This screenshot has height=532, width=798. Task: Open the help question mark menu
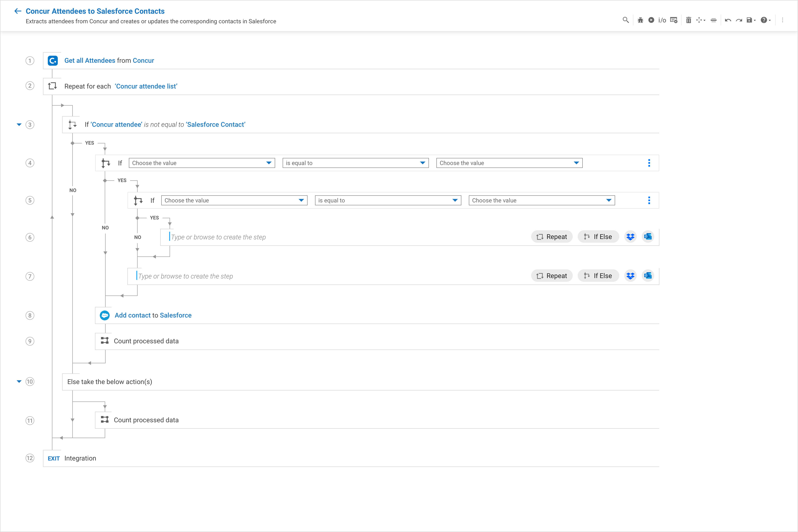pyautogui.click(x=765, y=20)
